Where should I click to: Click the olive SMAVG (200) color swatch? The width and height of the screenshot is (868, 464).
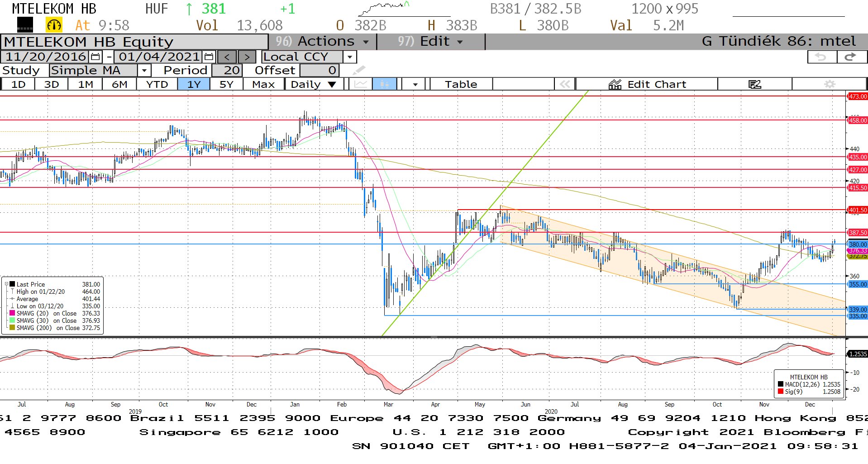point(12,328)
